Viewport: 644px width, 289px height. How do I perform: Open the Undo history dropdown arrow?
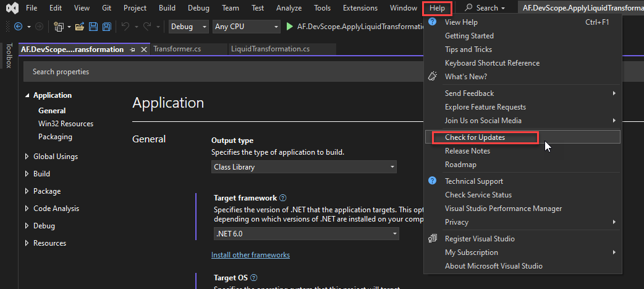point(137,27)
